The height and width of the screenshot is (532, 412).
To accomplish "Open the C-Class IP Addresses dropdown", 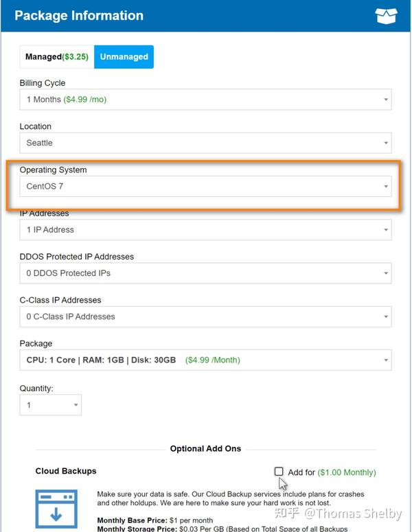I will tap(205, 316).
